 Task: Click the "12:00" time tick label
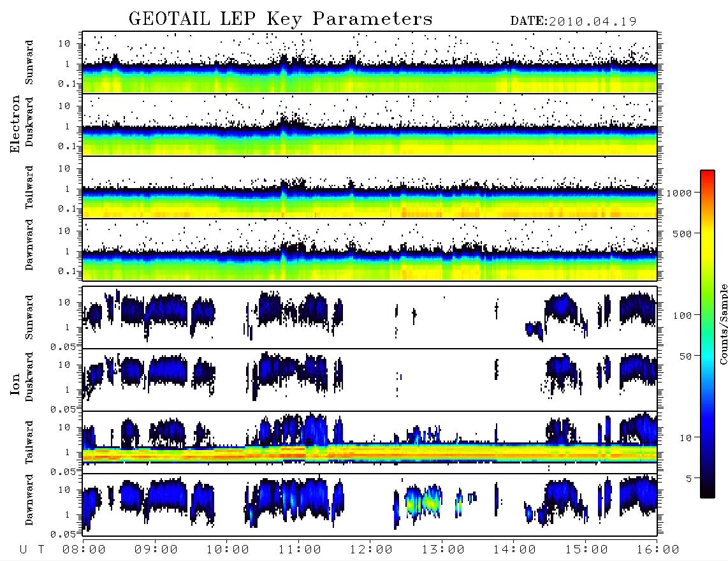(371, 550)
